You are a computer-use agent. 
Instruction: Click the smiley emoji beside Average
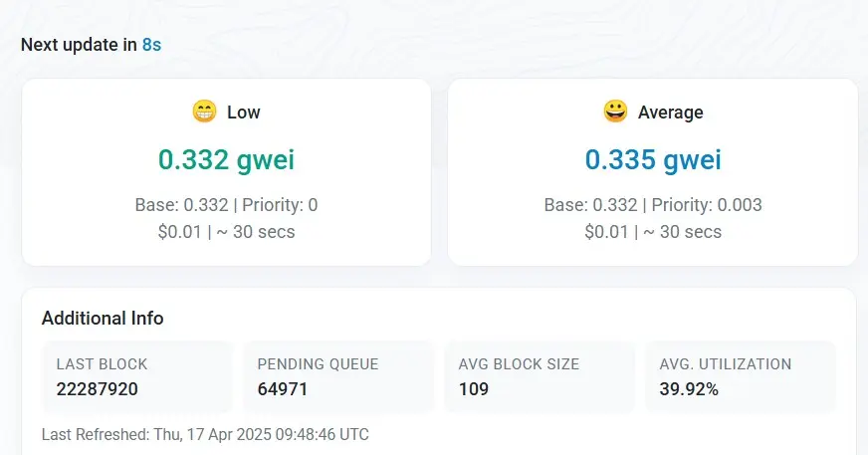click(x=616, y=112)
